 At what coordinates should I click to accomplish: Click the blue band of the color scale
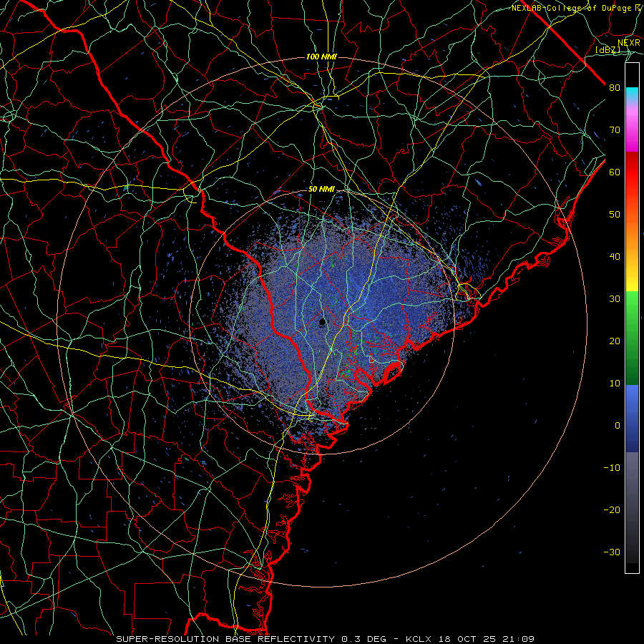(x=632, y=419)
